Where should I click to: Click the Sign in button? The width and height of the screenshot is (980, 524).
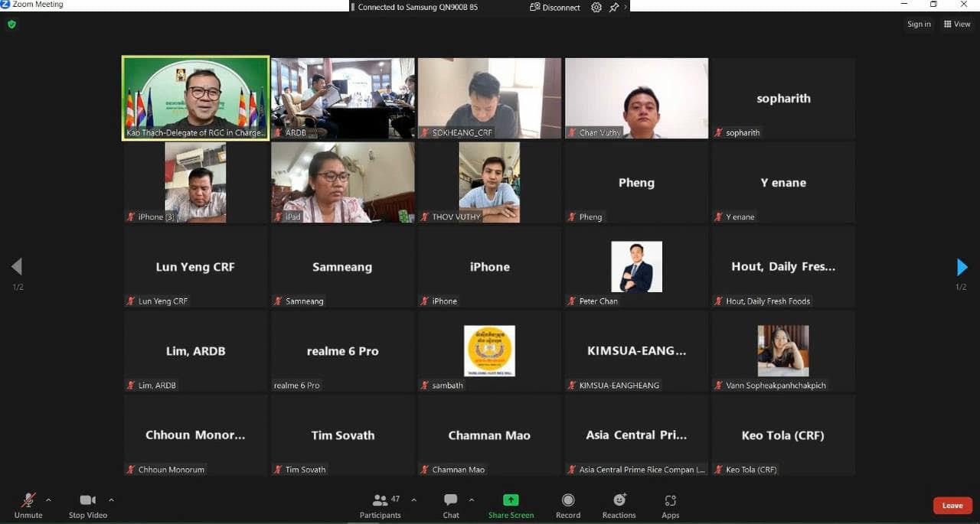[919, 24]
